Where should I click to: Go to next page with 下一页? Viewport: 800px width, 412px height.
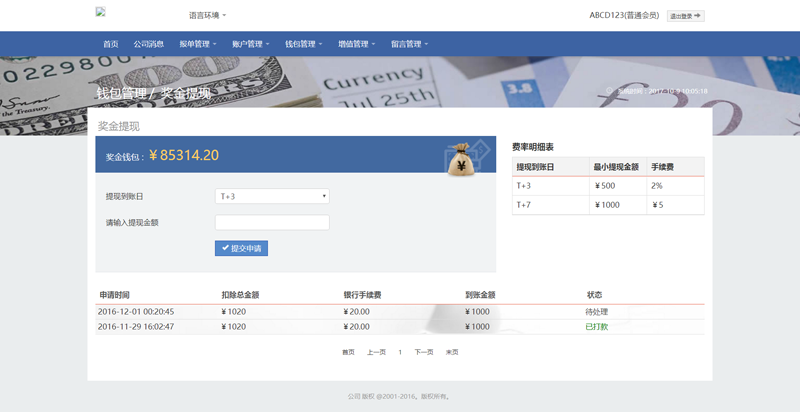423,352
